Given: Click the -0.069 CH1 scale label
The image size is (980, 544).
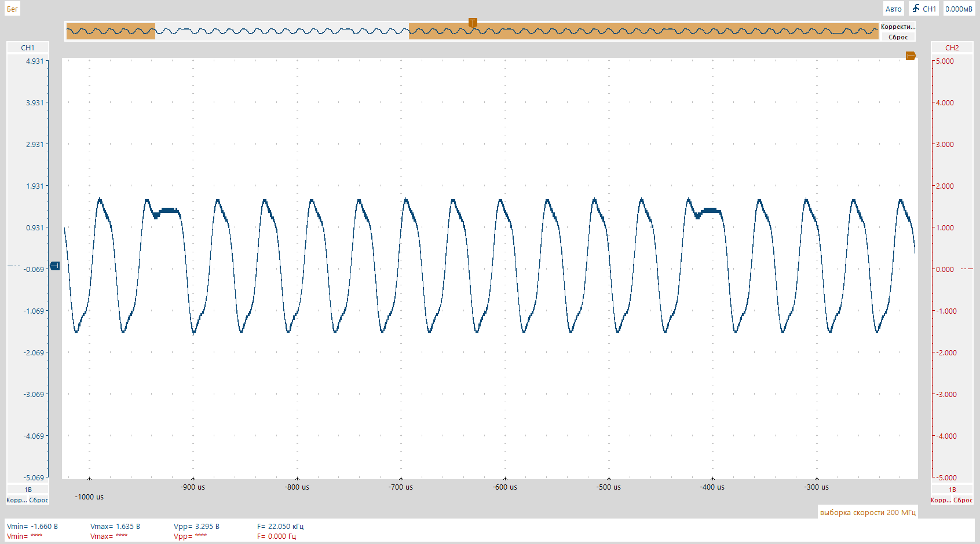Looking at the screenshot, I should tap(34, 269).
